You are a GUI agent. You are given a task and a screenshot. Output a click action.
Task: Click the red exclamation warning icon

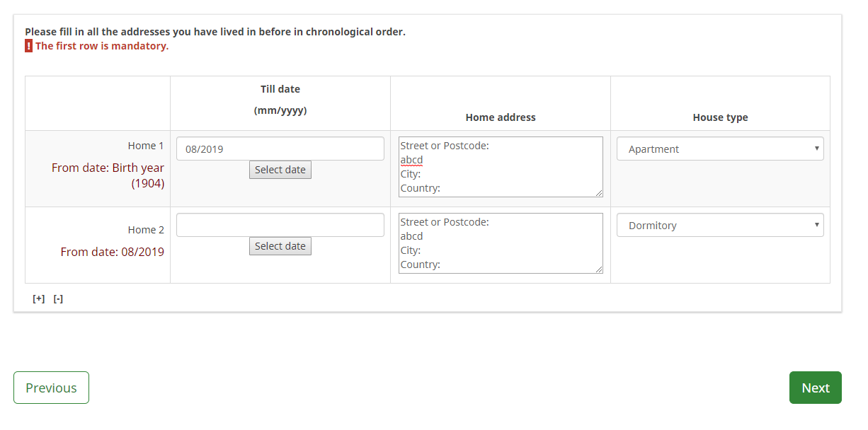(28, 46)
